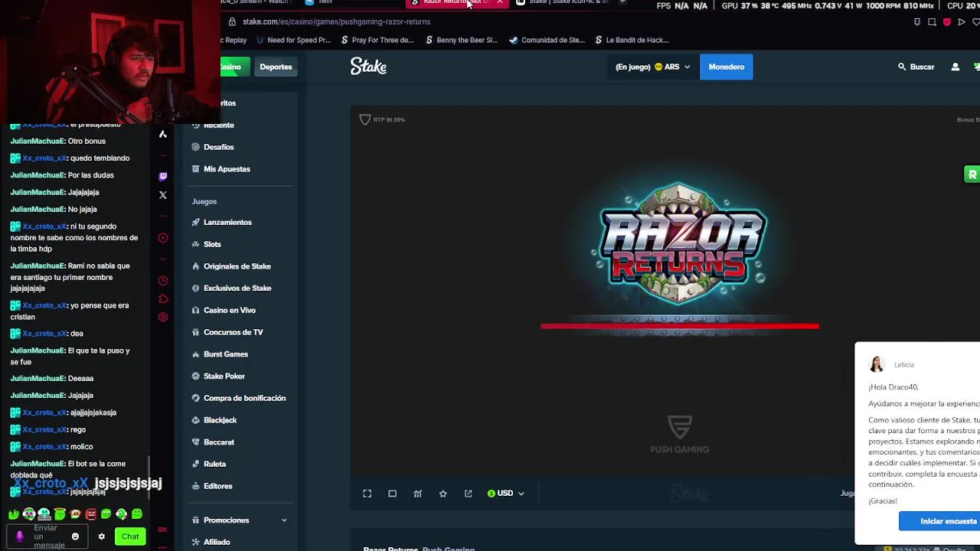
Task: Click the Twitch icon in overlay sidebar
Action: (162, 176)
